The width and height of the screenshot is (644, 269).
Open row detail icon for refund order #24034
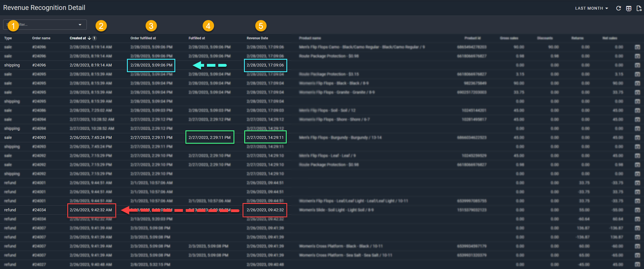[x=637, y=210]
